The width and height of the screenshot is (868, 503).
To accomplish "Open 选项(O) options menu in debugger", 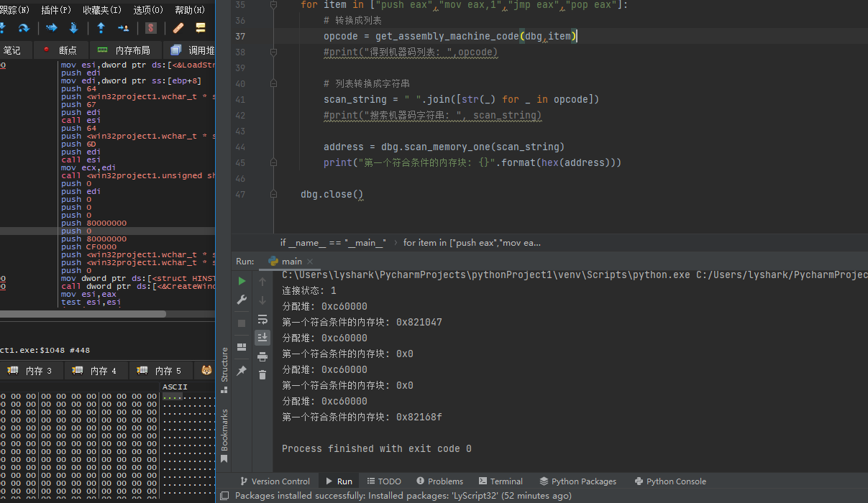I will tap(148, 10).
